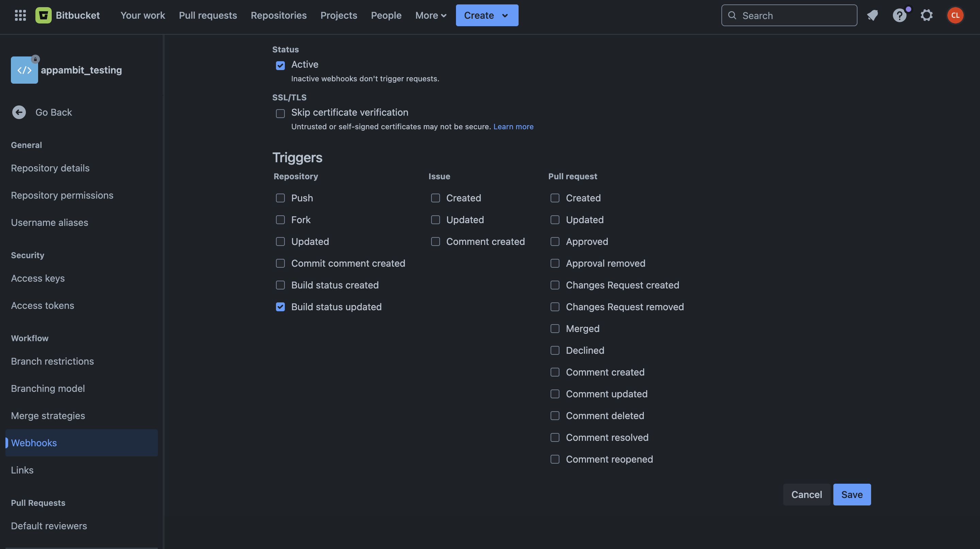Screen dimensions: 980x549
Task: Click the Go Back arrow icon
Action: (x=19, y=112)
